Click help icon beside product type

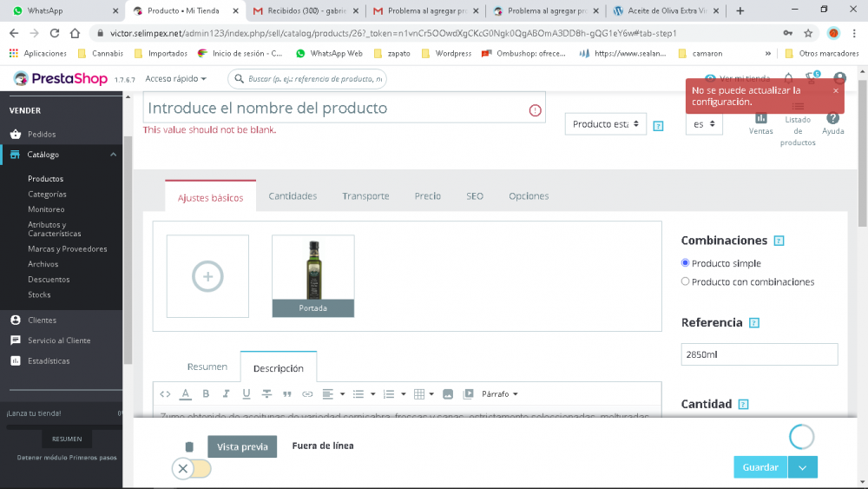[658, 126]
